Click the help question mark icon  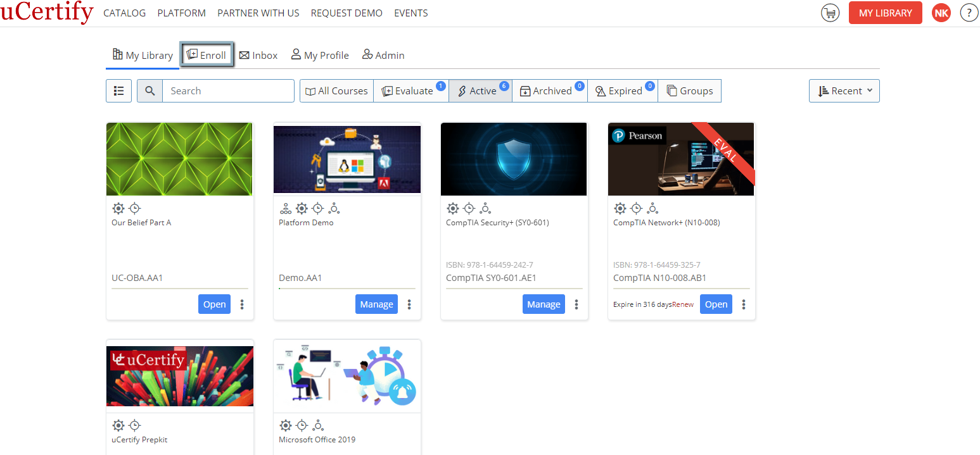969,13
